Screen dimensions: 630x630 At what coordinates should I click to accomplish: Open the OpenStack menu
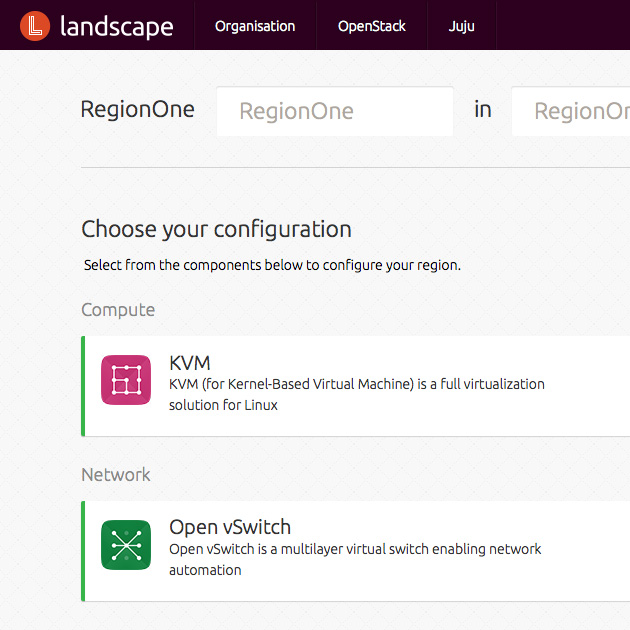[x=372, y=26]
